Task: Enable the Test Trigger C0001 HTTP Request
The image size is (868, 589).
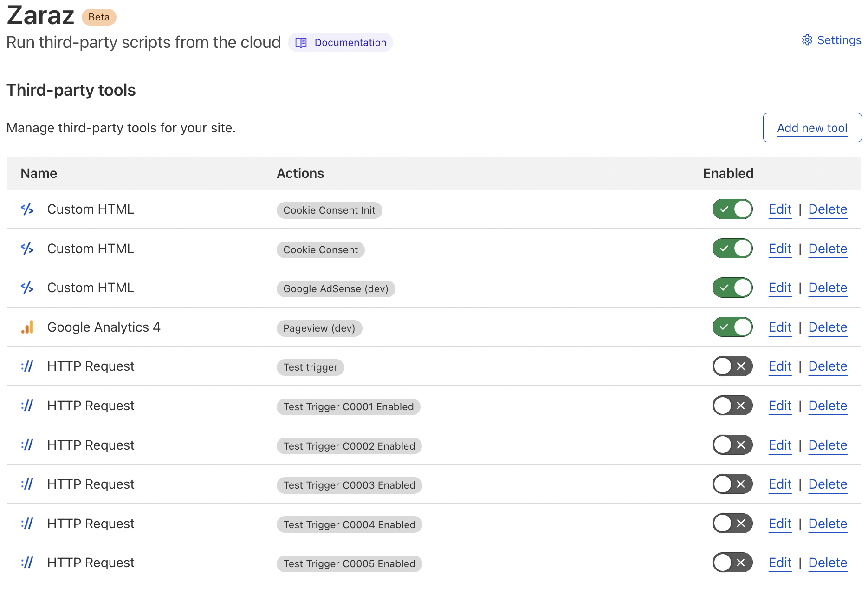Action: coord(732,406)
